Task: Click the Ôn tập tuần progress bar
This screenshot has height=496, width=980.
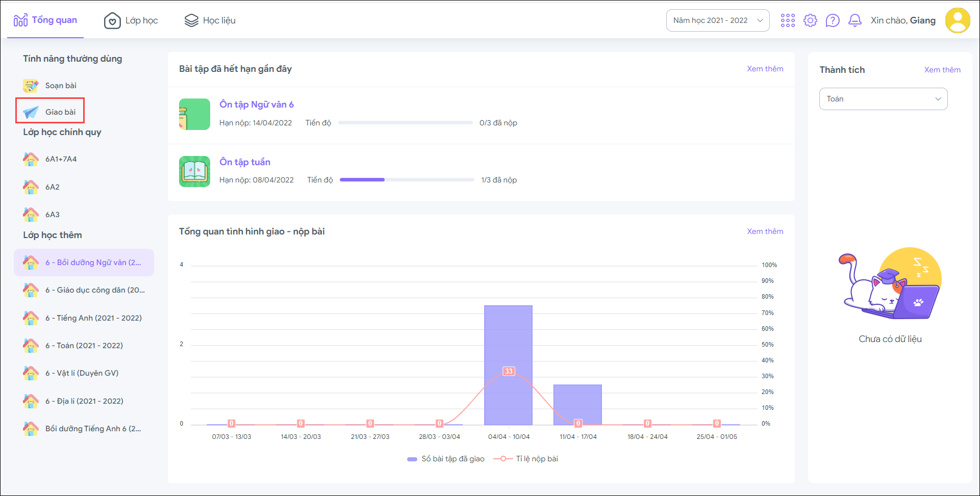Action: point(407,180)
